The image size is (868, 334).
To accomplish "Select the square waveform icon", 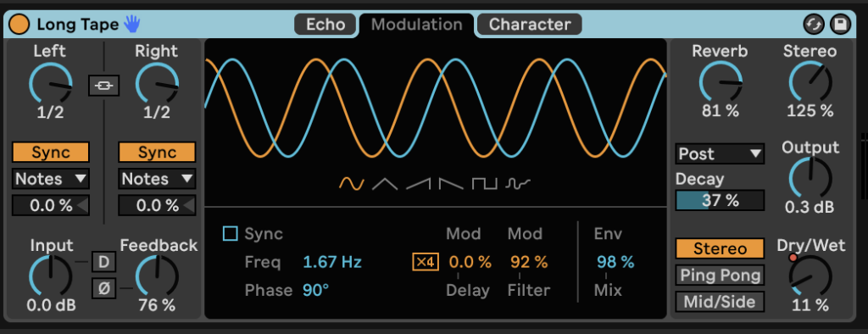I will [484, 183].
